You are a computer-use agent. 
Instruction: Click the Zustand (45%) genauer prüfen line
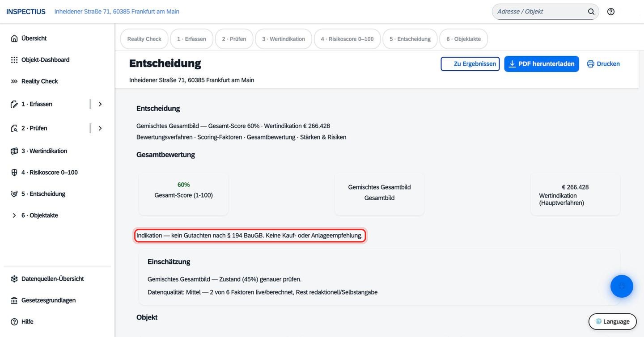(x=225, y=279)
